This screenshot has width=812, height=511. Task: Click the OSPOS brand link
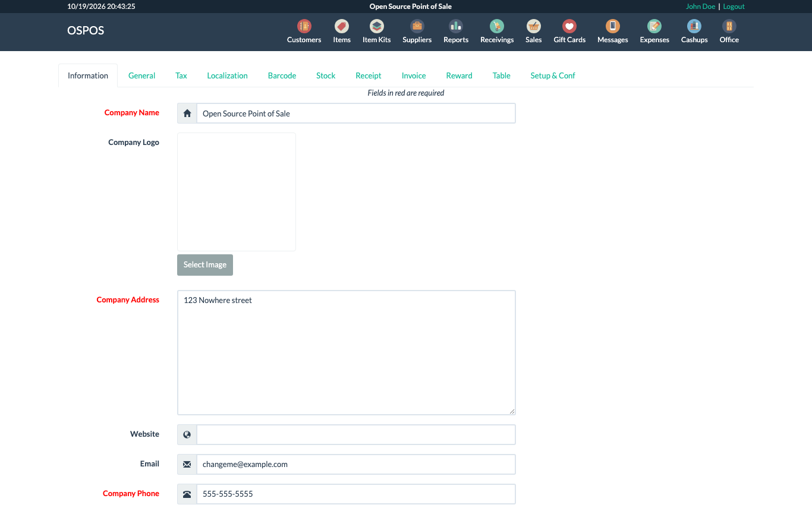click(x=86, y=30)
